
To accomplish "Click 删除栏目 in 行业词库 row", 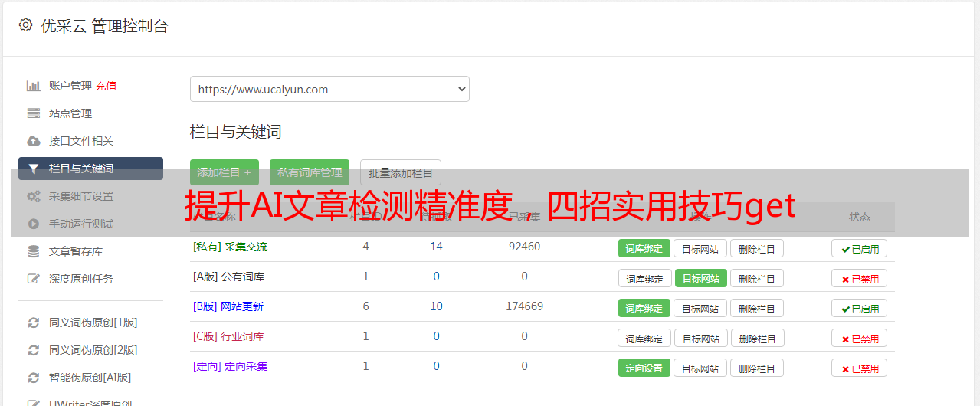I will click(x=759, y=338).
